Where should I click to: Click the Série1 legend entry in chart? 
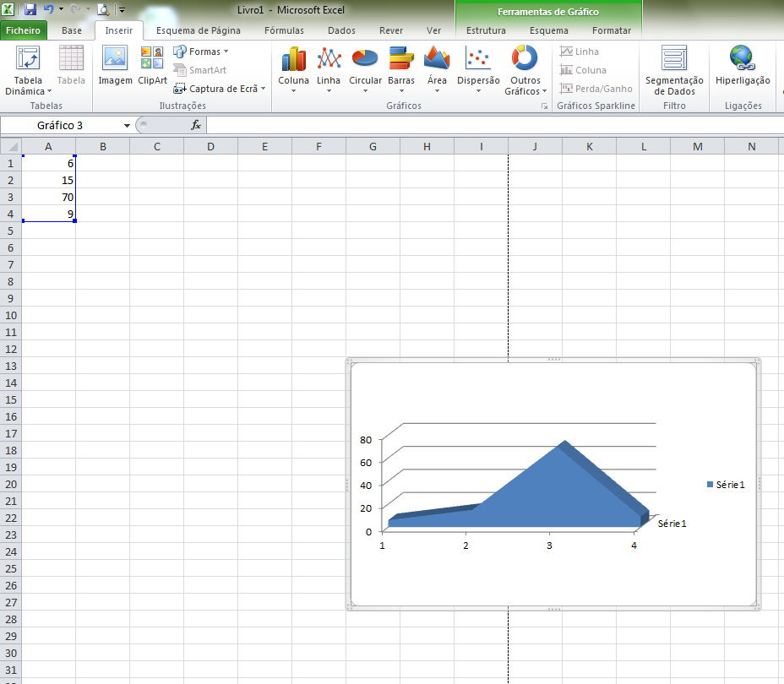[x=726, y=485]
